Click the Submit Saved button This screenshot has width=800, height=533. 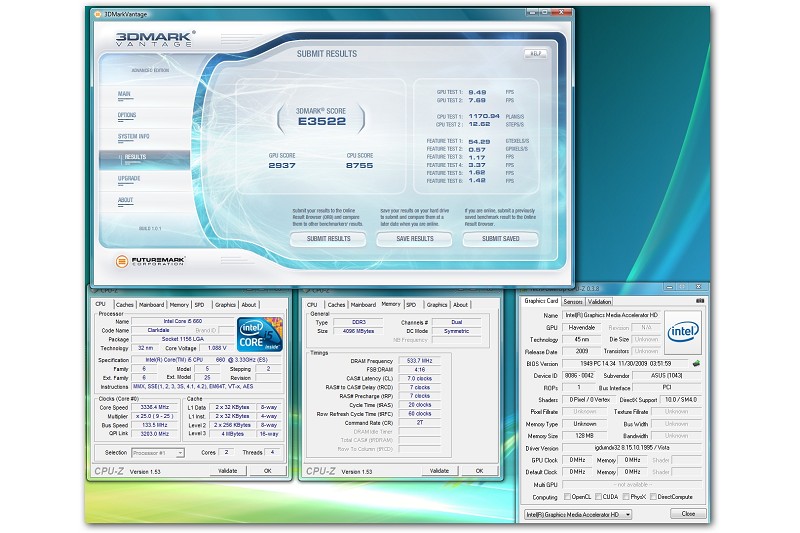coord(501,239)
